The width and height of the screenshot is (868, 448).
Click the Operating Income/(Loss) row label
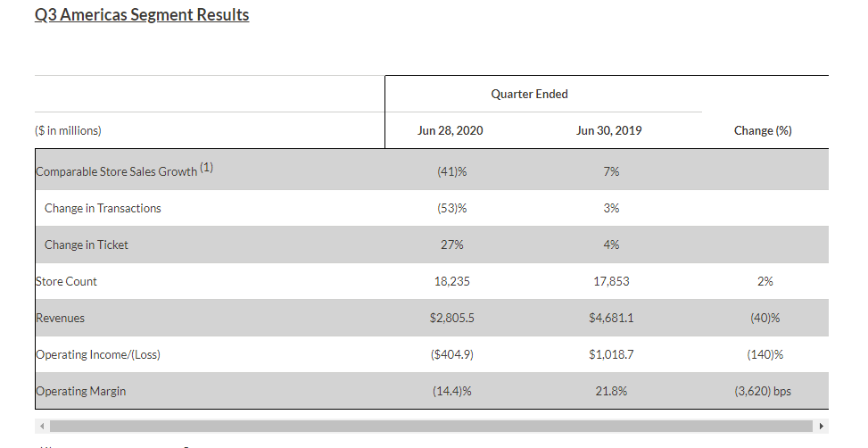click(98, 354)
